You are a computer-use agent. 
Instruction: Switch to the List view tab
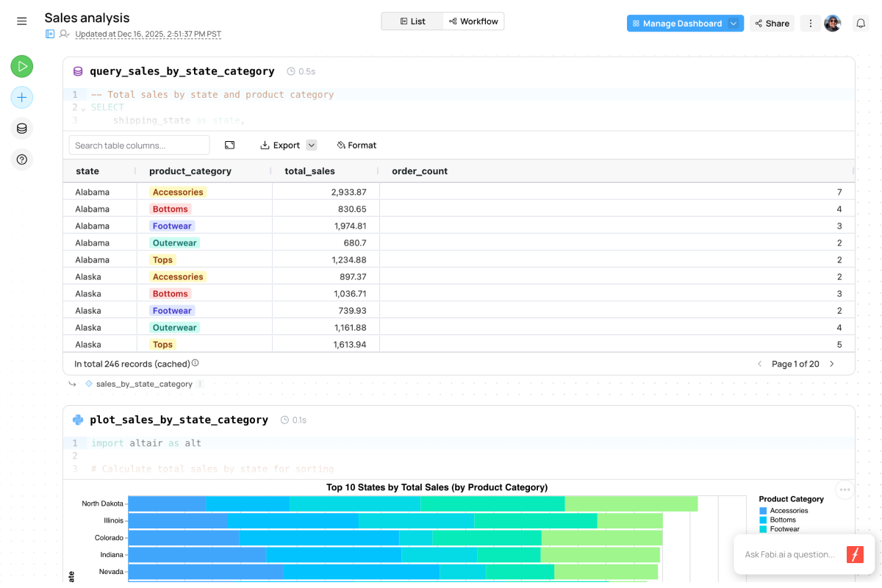412,21
